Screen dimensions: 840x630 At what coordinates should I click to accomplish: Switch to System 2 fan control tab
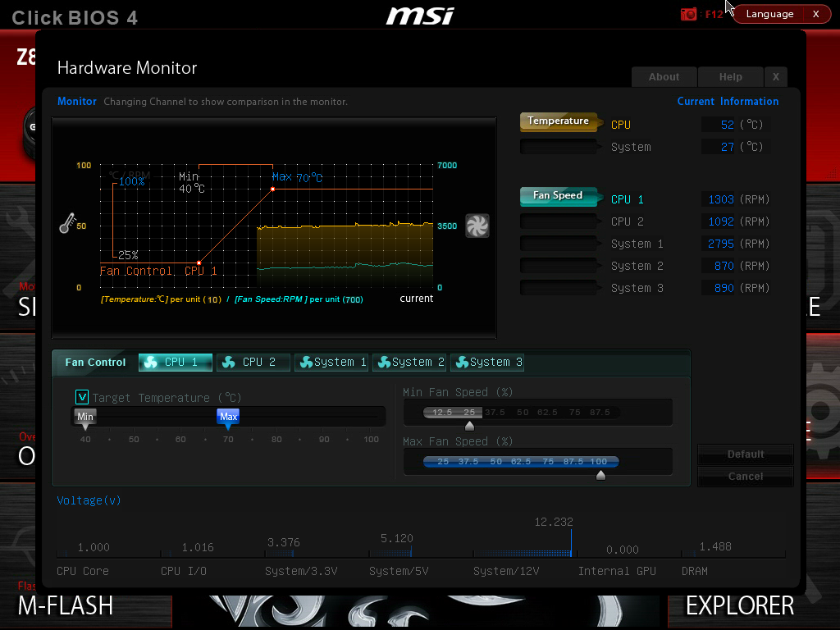409,362
